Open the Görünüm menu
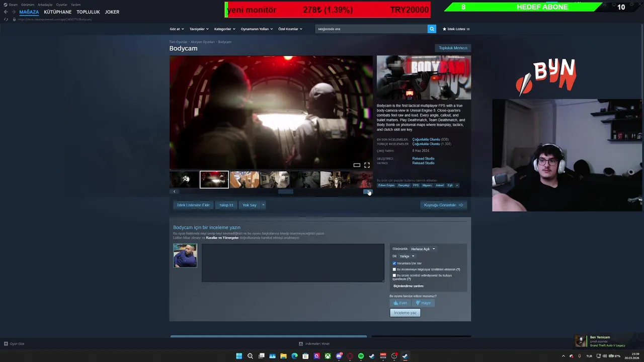Viewport: 644px width, 362px height. click(28, 5)
